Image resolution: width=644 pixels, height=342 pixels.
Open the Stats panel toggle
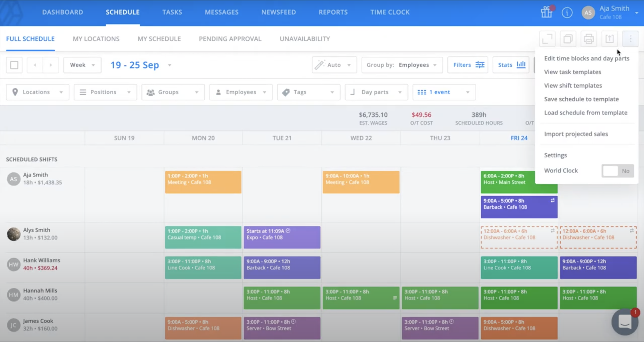[x=511, y=65]
